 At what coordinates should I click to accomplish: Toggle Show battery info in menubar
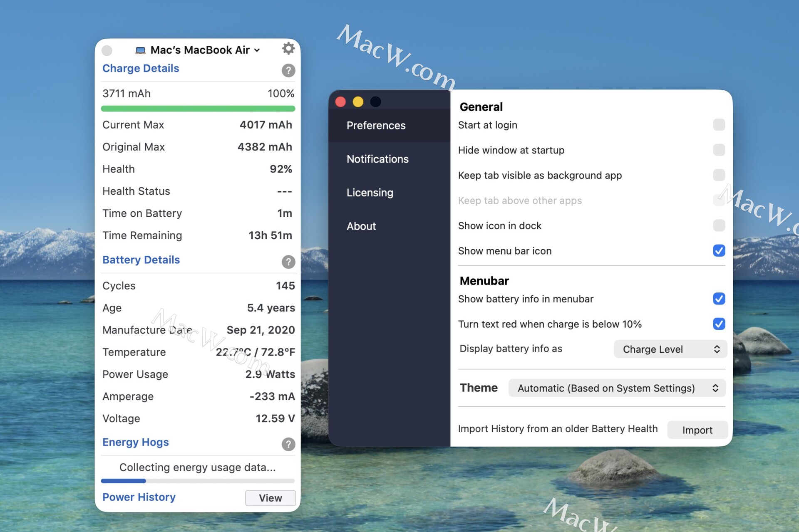pyautogui.click(x=718, y=299)
